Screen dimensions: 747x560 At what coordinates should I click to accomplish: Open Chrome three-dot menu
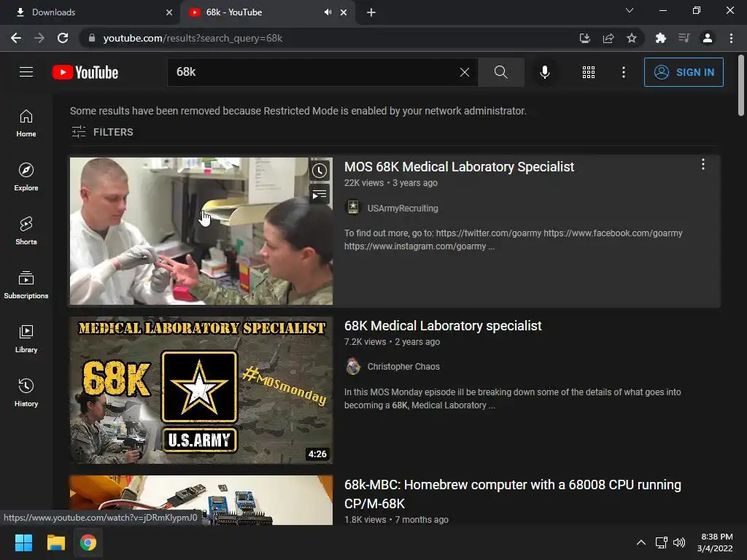731,38
